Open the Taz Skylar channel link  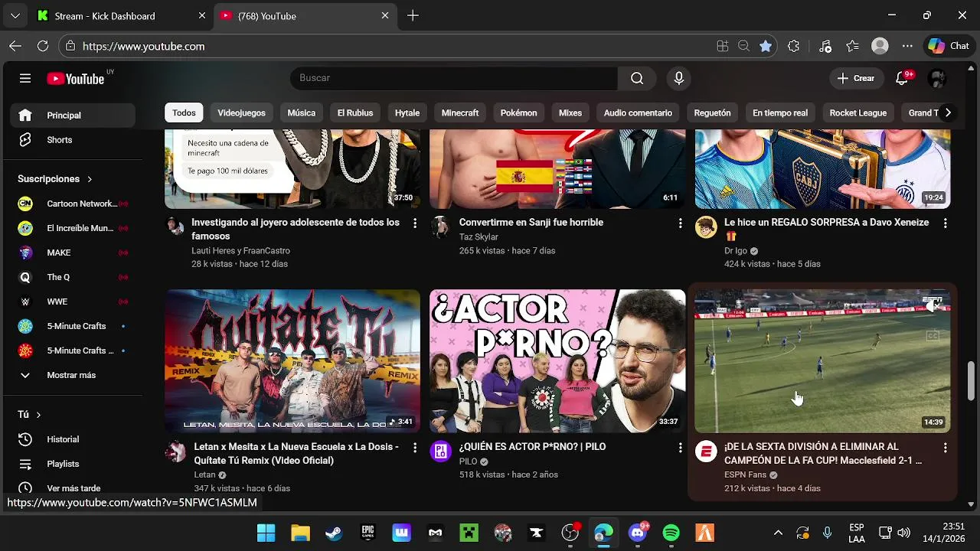tap(479, 237)
